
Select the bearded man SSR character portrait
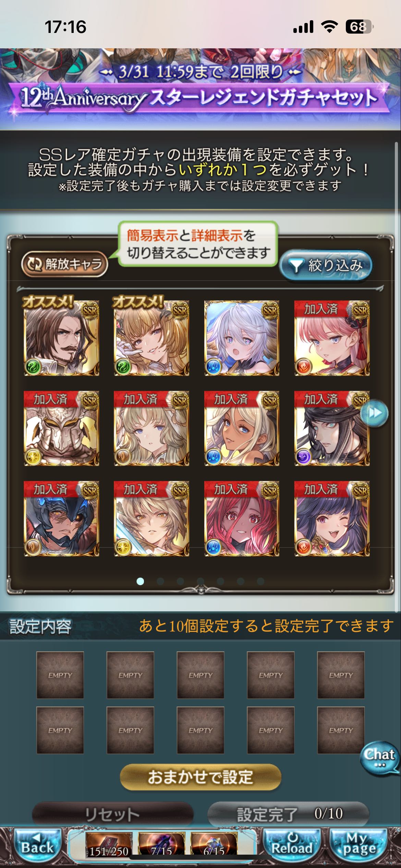tap(61, 338)
